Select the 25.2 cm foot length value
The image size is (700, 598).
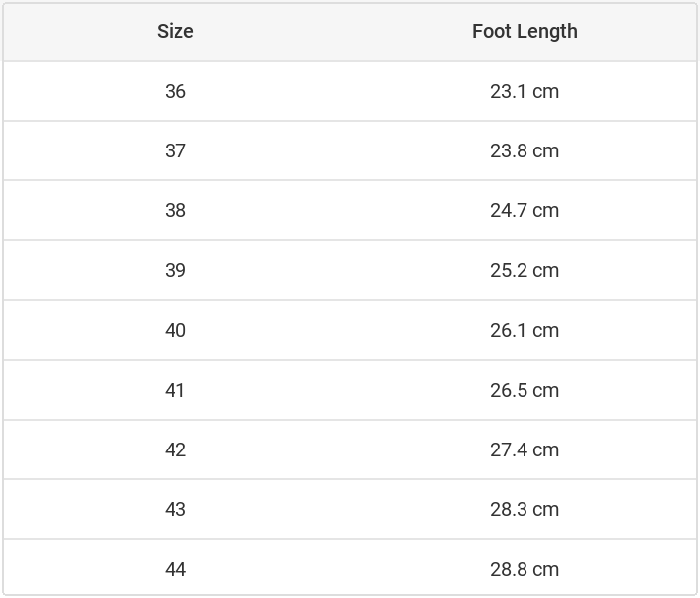[525, 270]
